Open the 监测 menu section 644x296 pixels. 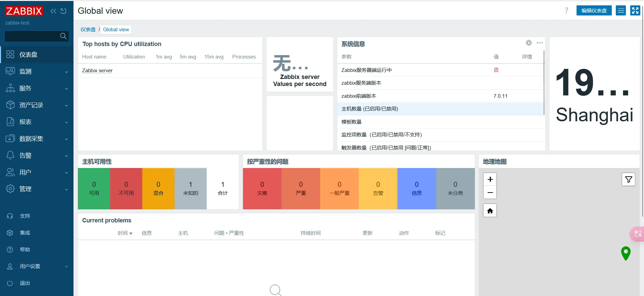click(37, 71)
